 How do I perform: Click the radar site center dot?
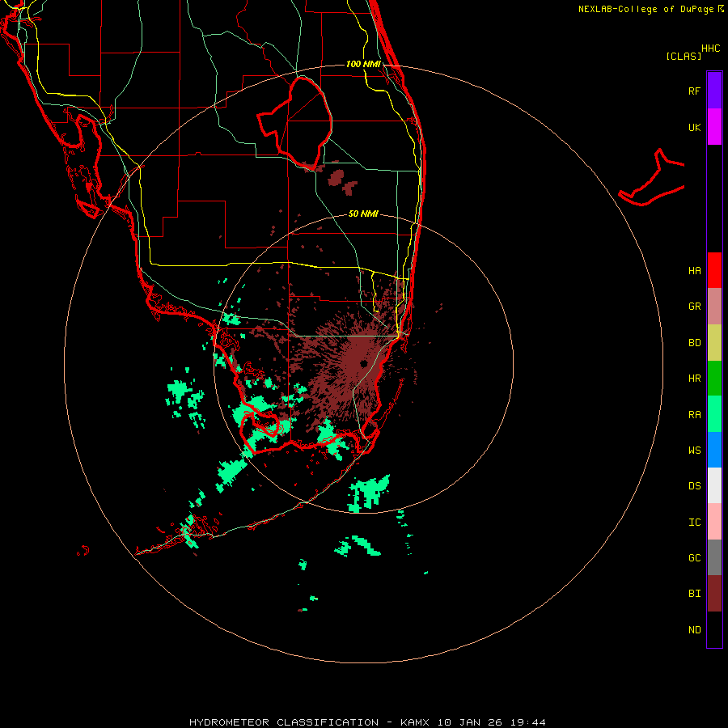coord(363,363)
